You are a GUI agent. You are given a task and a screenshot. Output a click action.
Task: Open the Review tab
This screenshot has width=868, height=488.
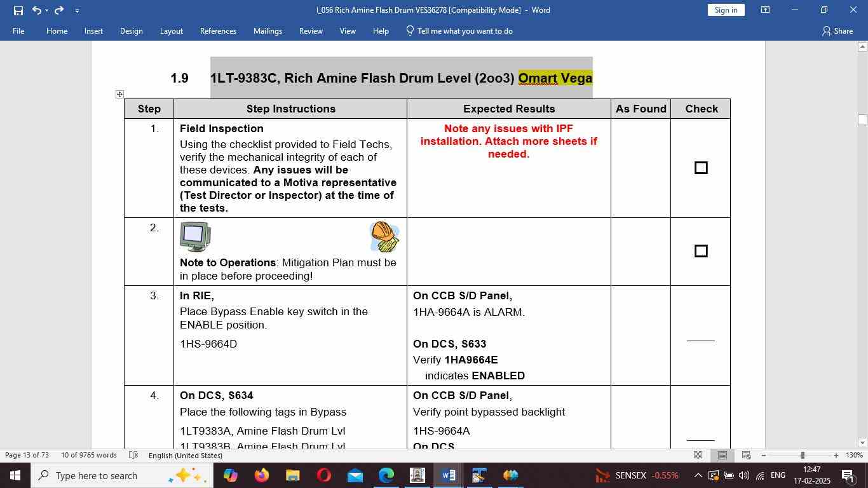(x=311, y=30)
